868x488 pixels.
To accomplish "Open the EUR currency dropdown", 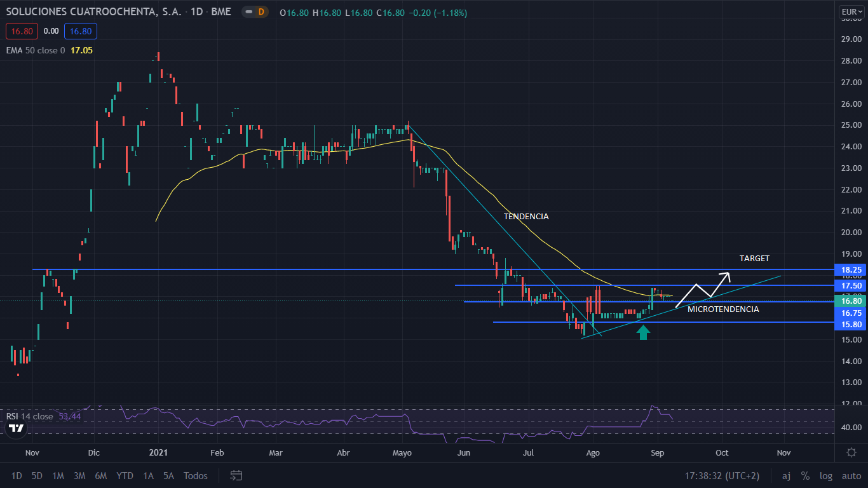I will point(849,11).
